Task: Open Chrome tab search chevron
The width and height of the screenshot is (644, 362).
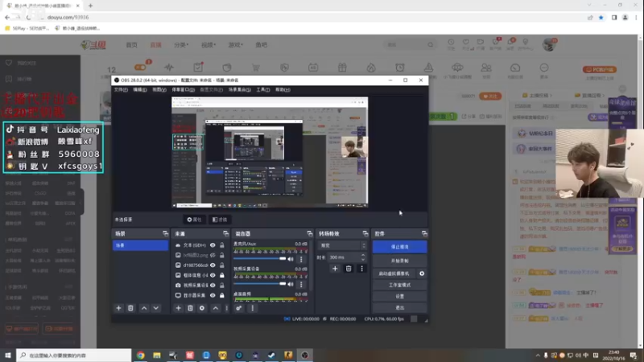Action: [589, 6]
